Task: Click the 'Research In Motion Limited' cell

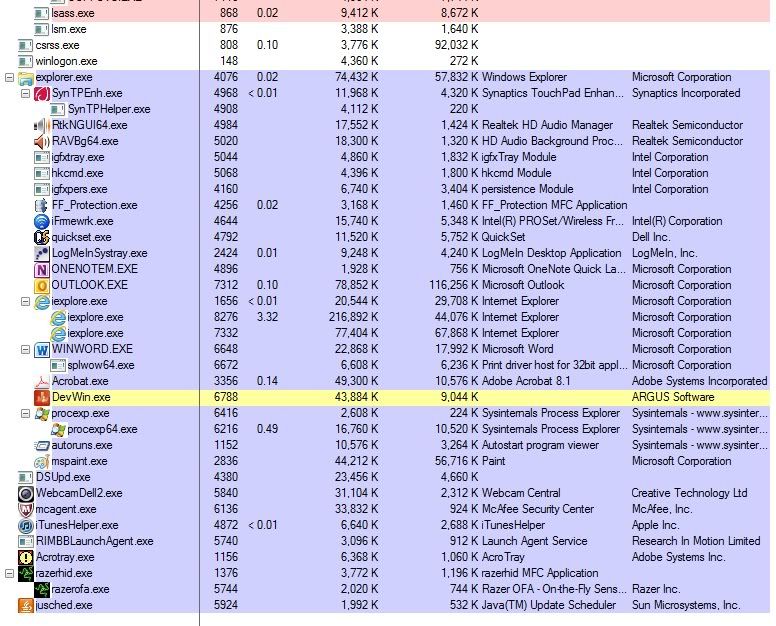Action: click(696, 541)
